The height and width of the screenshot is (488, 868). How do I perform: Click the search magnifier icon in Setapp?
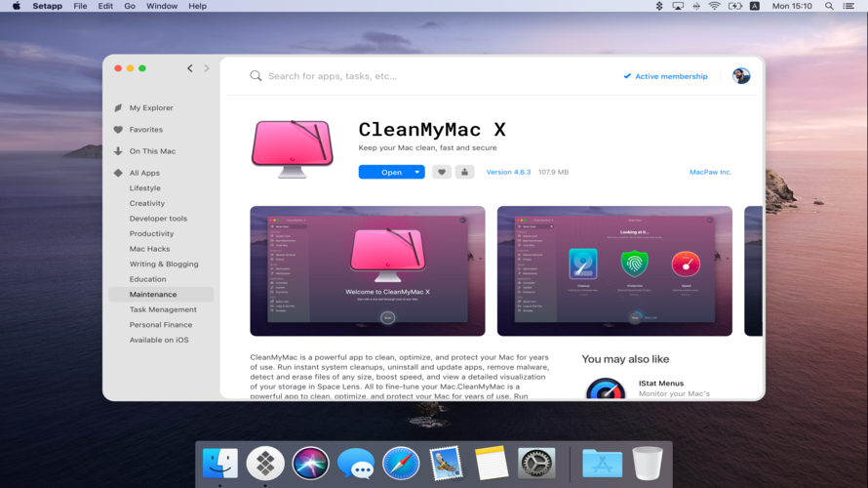256,76
